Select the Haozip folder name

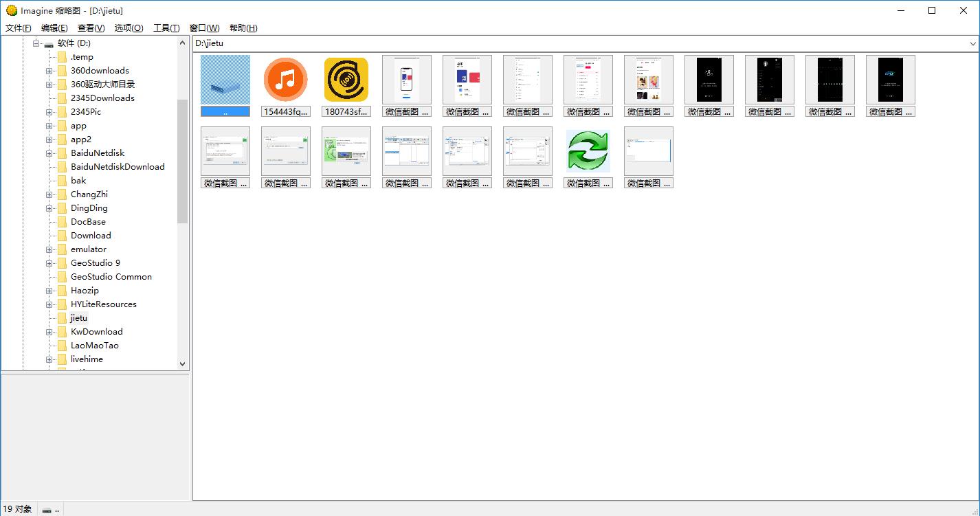point(85,291)
